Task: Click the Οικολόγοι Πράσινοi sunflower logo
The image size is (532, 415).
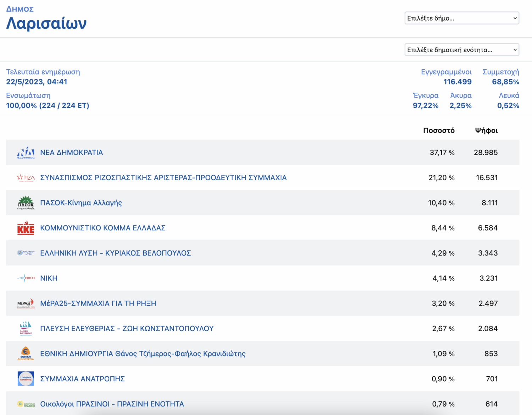Action: click(26, 404)
